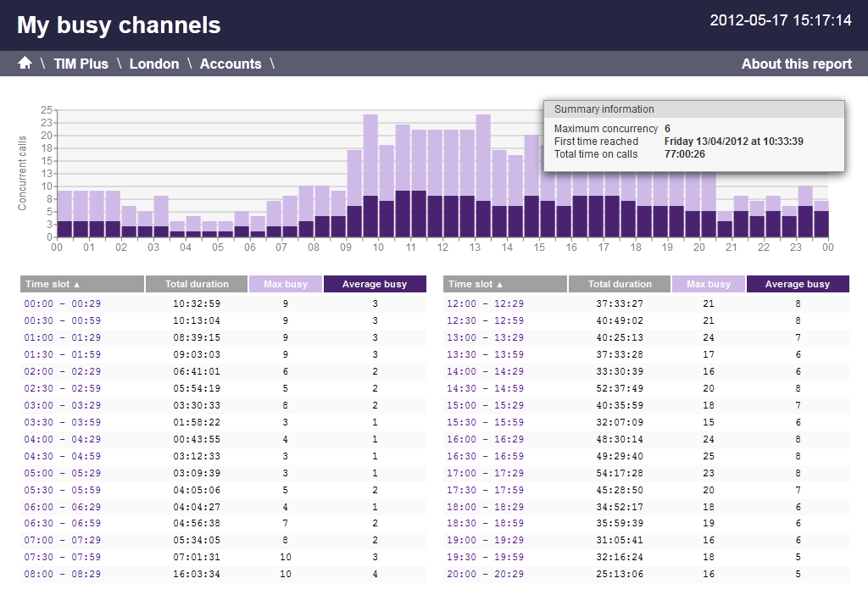
Task: Click the home icon in breadcrumb
Action: click(x=25, y=64)
